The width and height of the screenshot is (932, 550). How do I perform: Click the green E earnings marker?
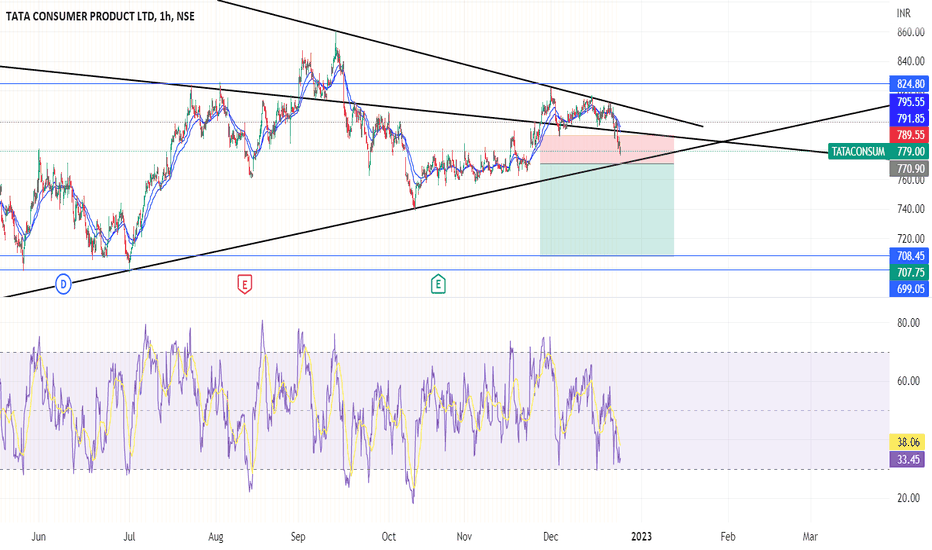pyautogui.click(x=438, y=284)
